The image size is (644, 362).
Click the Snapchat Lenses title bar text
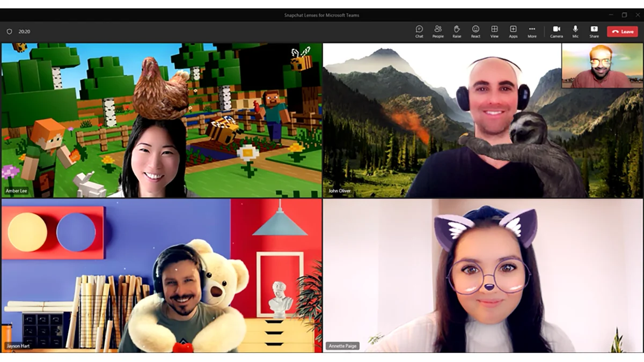pos(322,16)
